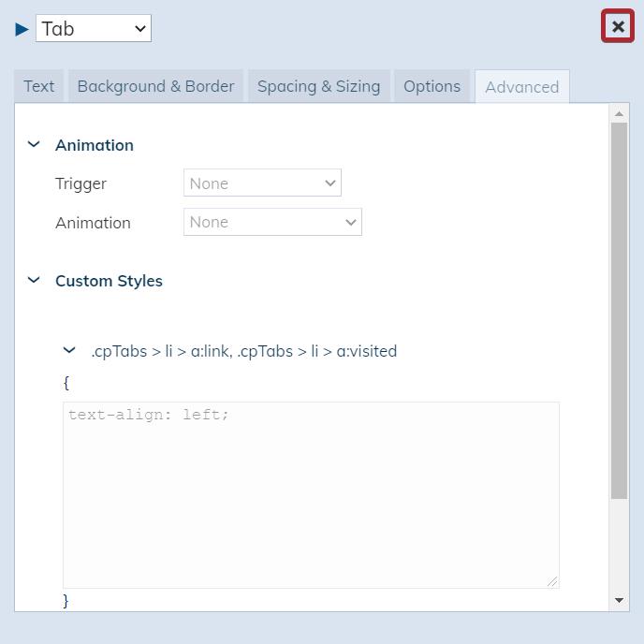Select the Options tab

432,86
